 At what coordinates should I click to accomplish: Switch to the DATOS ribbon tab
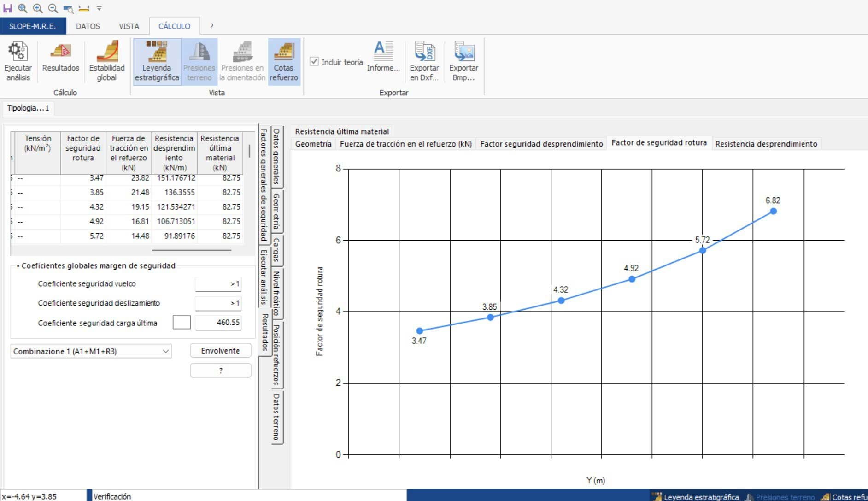click(x=88, y=26)
